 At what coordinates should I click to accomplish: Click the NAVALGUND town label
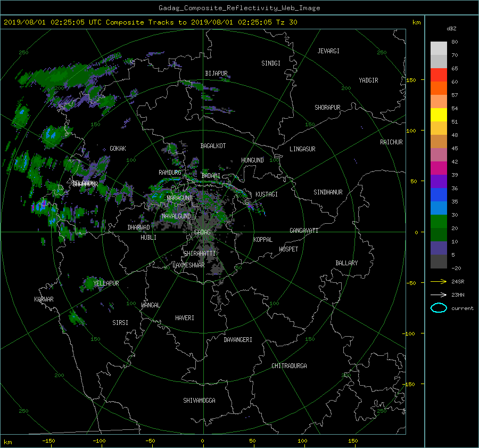point(176,216)
